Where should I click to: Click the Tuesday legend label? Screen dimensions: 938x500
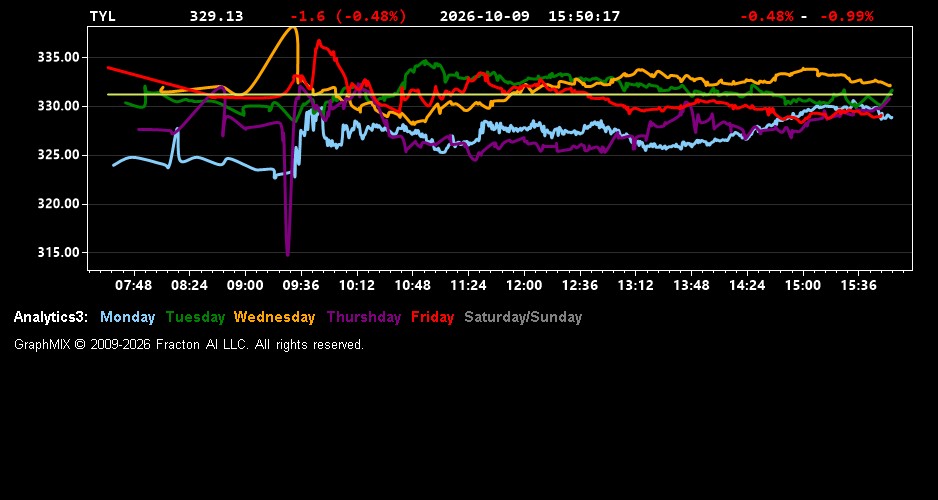[x=195, y=318]
